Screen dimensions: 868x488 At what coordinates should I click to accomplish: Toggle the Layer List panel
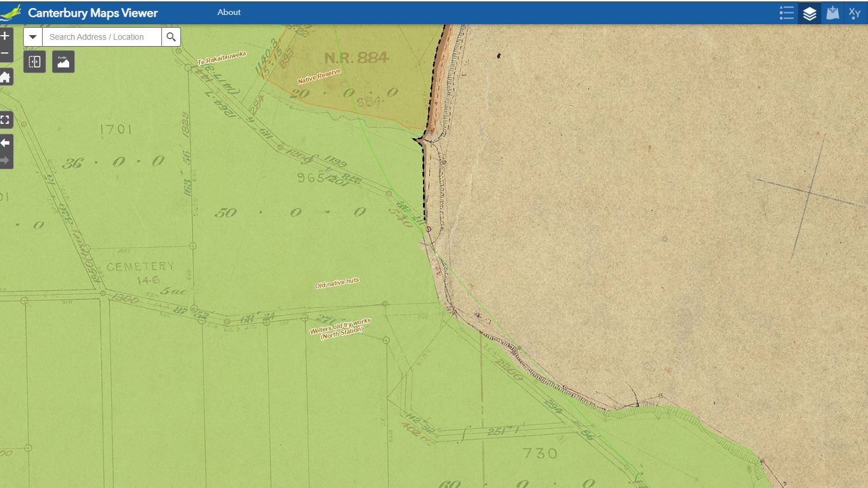pos(809,13)
